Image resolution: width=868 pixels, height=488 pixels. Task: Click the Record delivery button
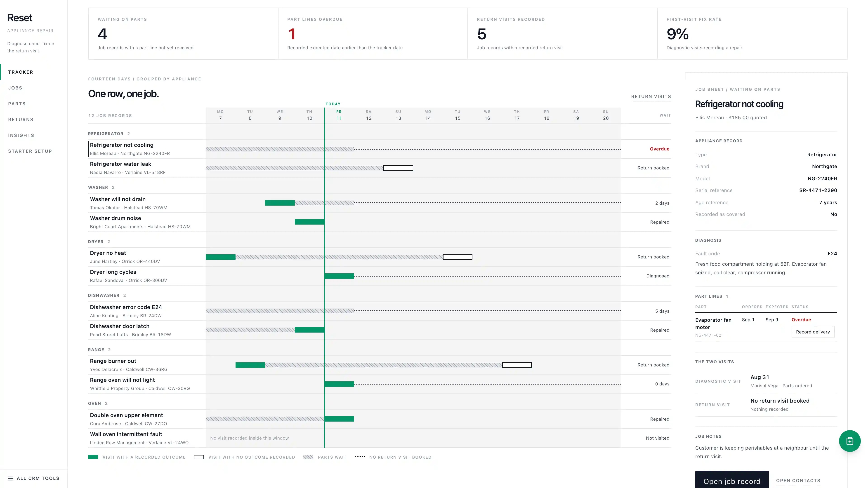(x=813, y=332)
